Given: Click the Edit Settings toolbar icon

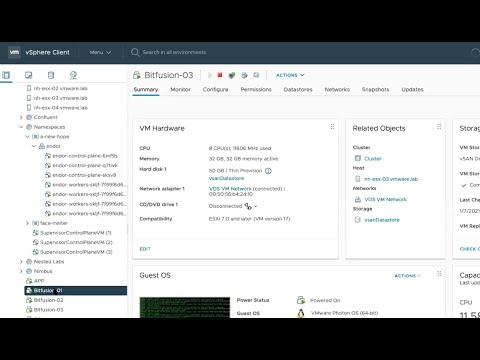Looking at the screenshot, I should tap(244, 75).
